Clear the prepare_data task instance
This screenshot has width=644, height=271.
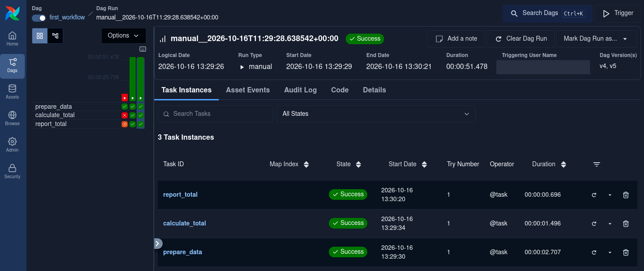coord(594,252)
